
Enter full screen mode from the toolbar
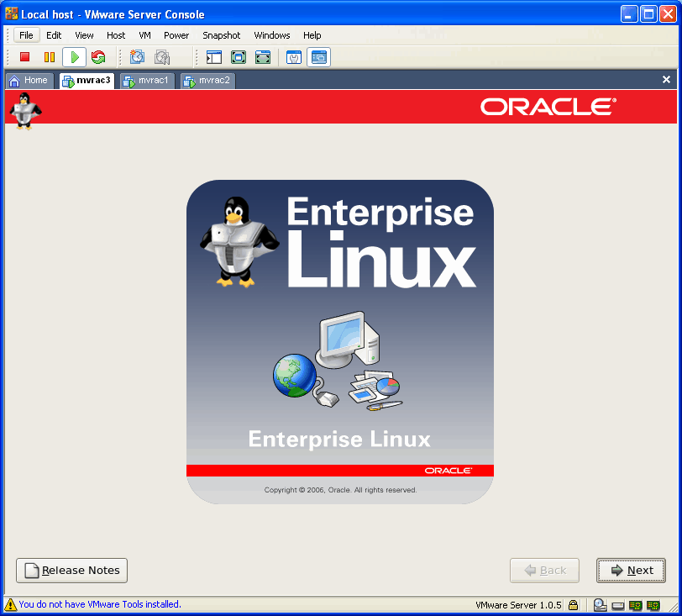pyautogui.click(x=239, y=57)
